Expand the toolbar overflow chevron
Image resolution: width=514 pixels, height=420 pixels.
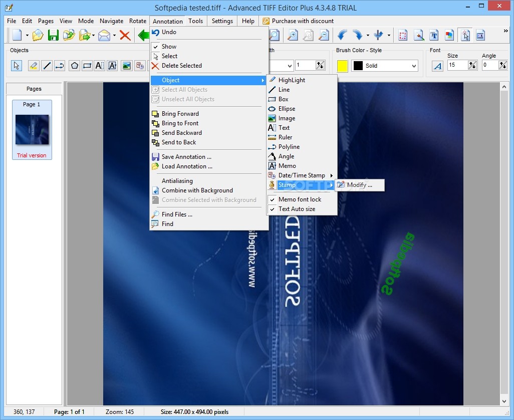coord(505,31)
